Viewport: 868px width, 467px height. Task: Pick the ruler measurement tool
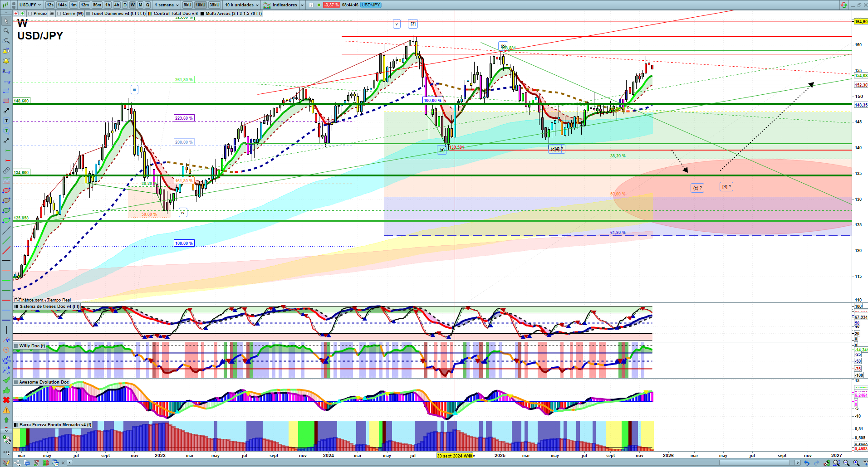pyautogui.click(x=6, y=170)
